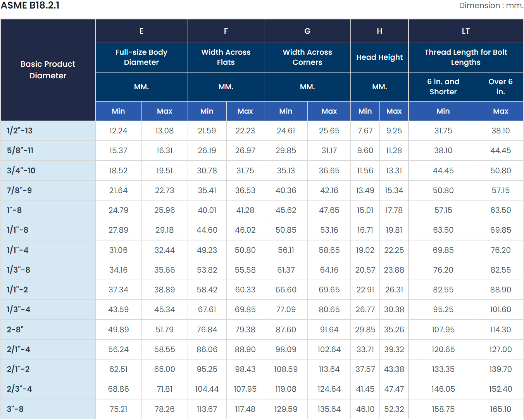Click cell value 22.25
This screenshot has height=420, width=524.
[394, 250]
